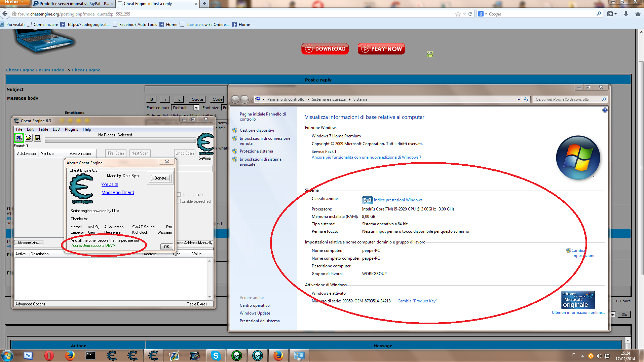The height and width of the screenshot is (362, 644).
Task: Click the search magnifier in Firefox search box
Action: (599, 14)
